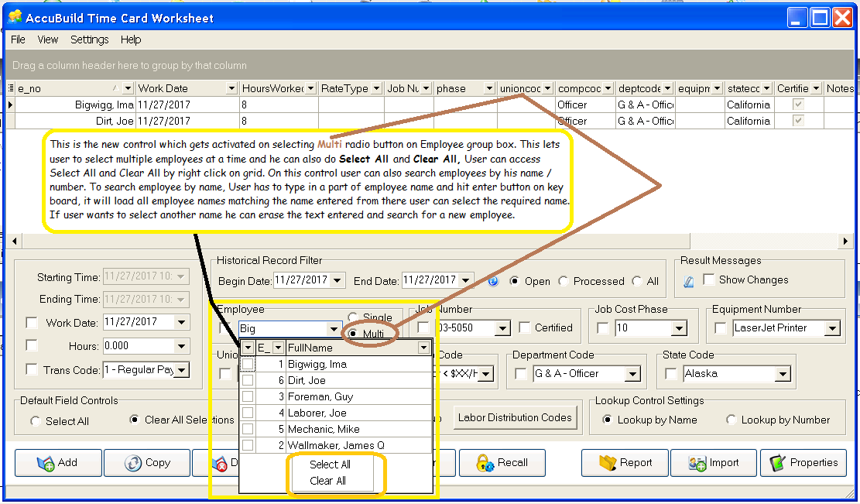Image resolution: width=860 pixels, height=504 pixels.
Task: Enable the Show Changes checkbox
Action: click(x=709, y=279)
